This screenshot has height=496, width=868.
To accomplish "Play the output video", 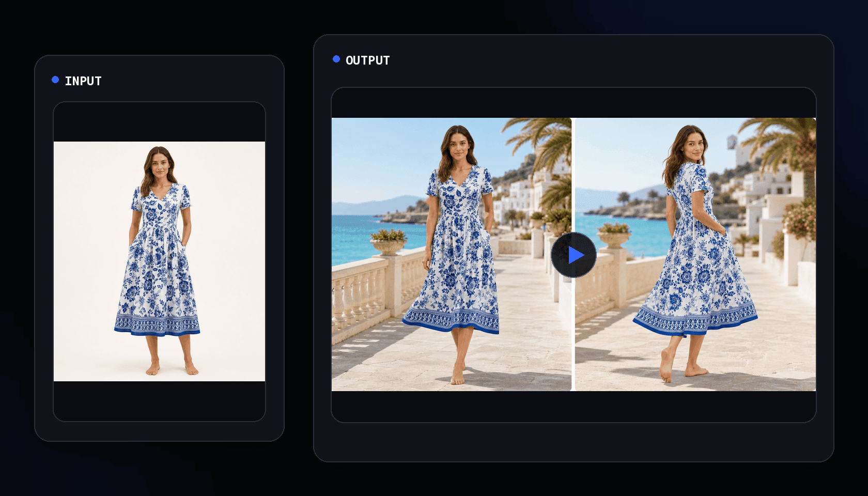I will 574,255.
